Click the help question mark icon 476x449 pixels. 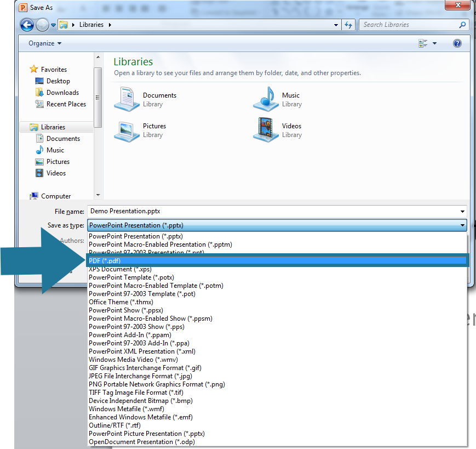[457, 43]
